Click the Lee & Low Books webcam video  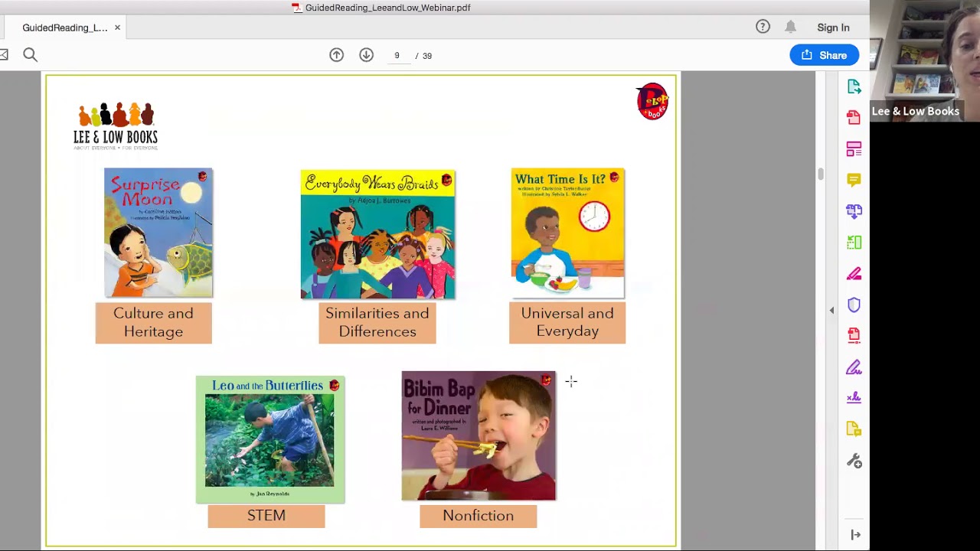pyautogui.click(x=925, y=61)
